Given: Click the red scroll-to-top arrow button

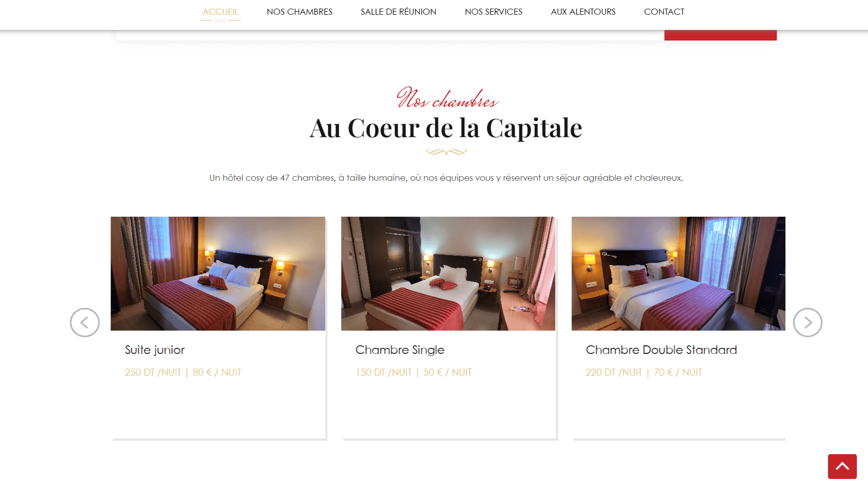Looking at the screenshot, I should [842, 466].
